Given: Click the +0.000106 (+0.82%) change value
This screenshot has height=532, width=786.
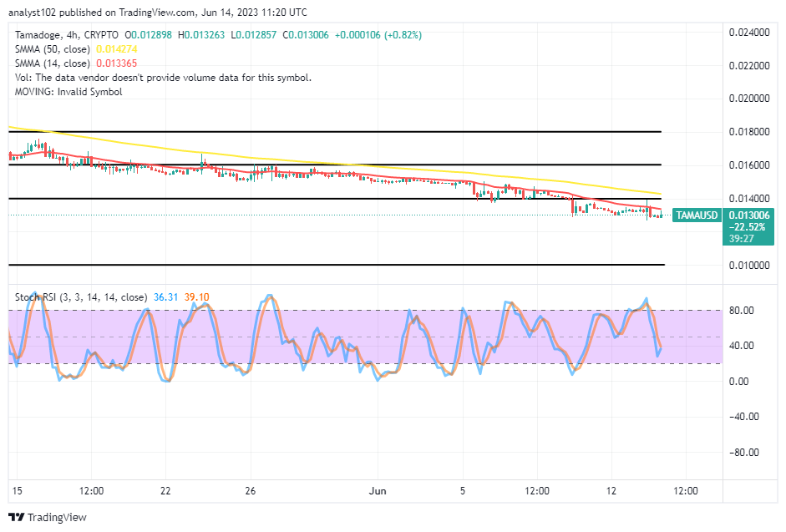Looking at the screenshot, I should click(378, 35).
